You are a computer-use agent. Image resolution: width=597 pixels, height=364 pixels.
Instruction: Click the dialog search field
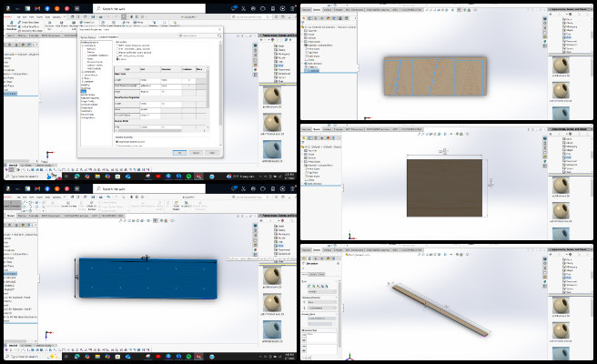pos(200,35)
